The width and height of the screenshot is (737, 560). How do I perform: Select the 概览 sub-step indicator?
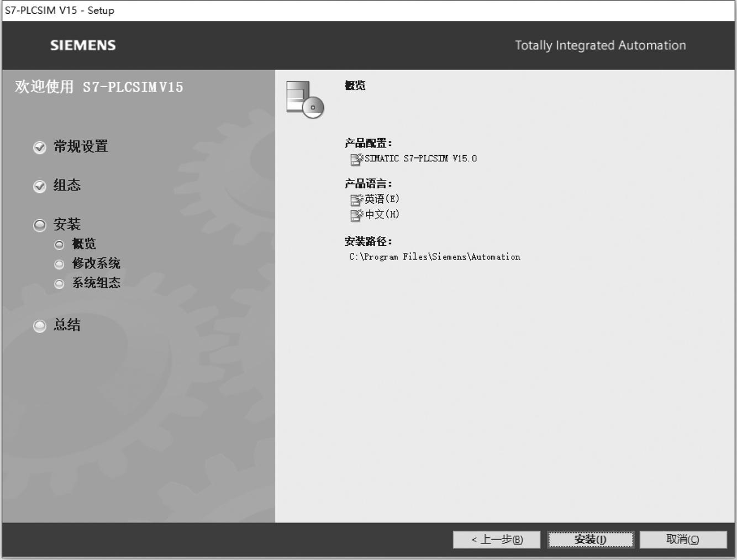[x=60, y=245]
